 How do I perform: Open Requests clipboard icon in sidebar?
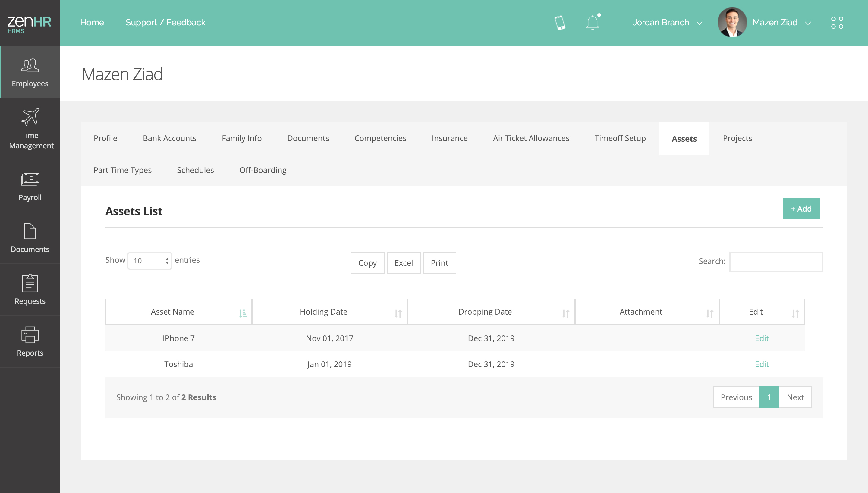click(x=30, y=283)
